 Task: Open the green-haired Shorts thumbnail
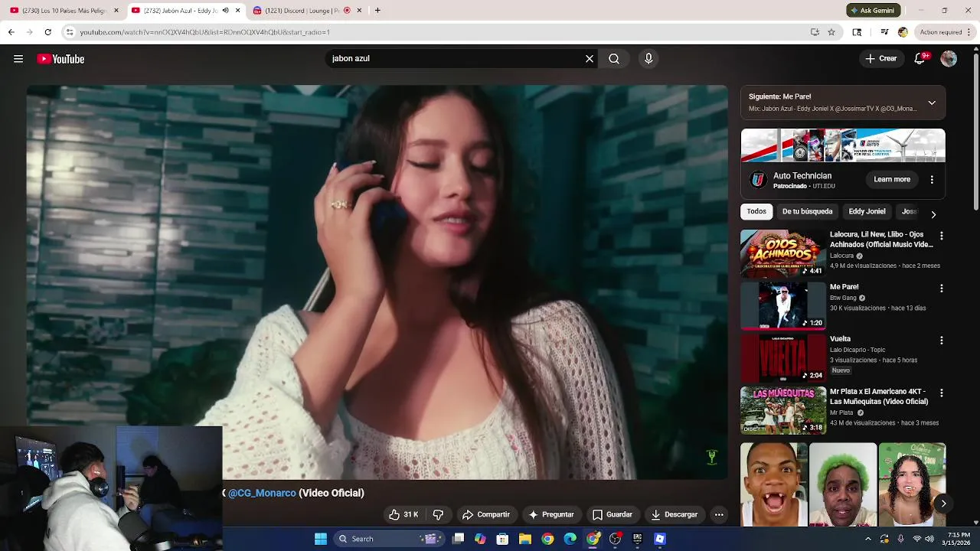pyautogui.click(x=843, y=484)
